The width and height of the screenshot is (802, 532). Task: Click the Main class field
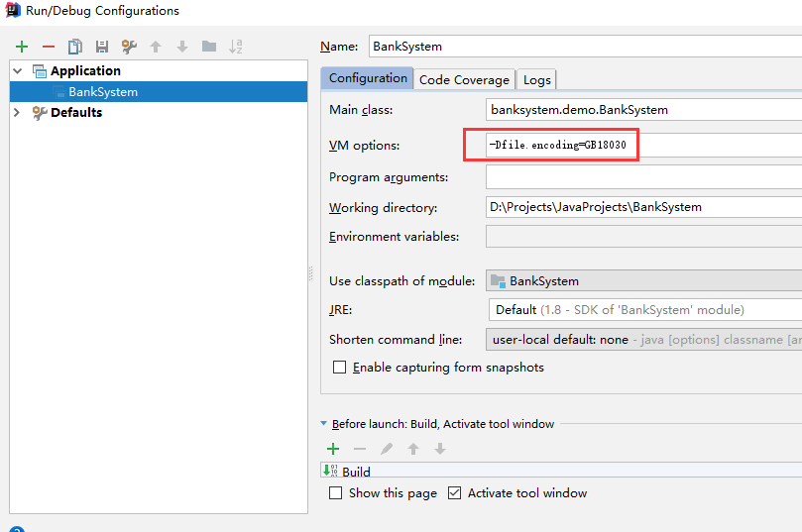(x=643, y=109)
